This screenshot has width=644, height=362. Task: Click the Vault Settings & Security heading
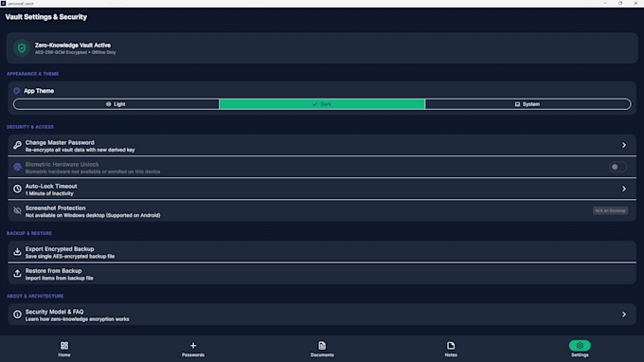[46, 17]
